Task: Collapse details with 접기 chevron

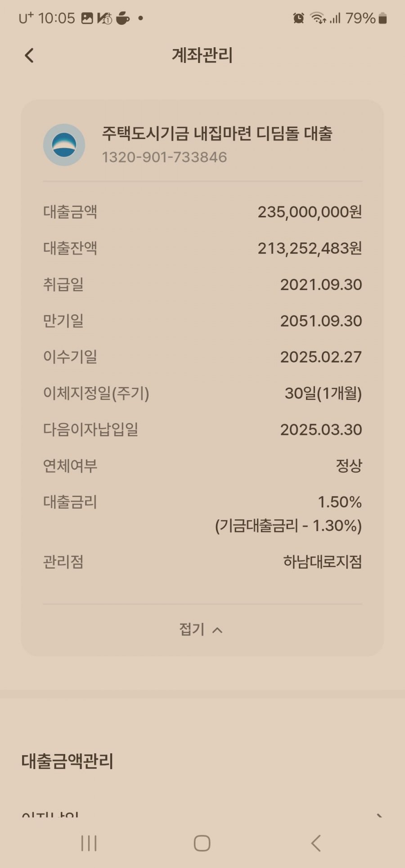Action: click(202, 629)
